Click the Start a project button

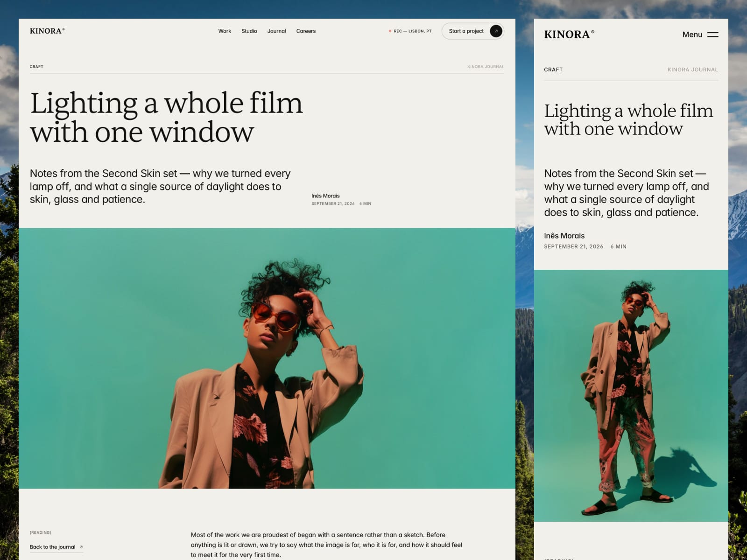pos(472,31)
